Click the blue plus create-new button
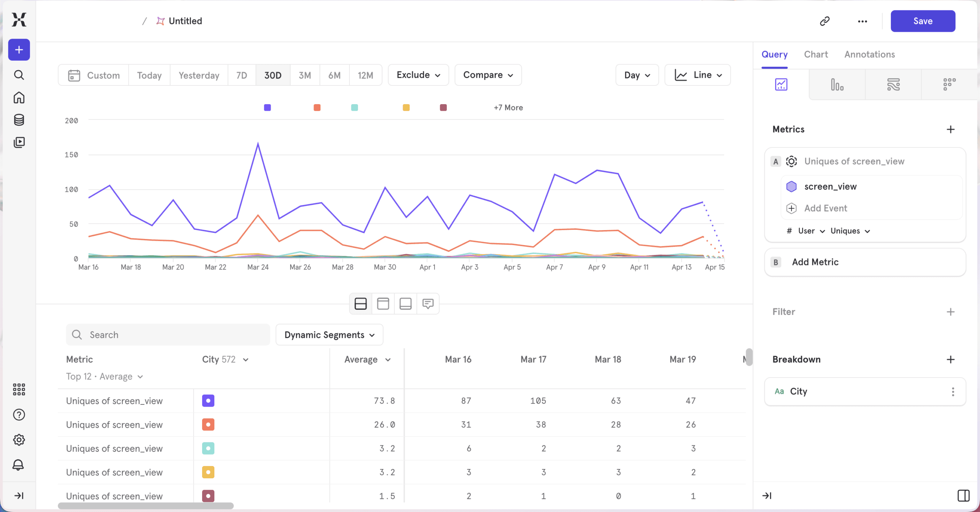Viewport: 980px width, 512px height. pyautogui.click(x=19, y=50)
